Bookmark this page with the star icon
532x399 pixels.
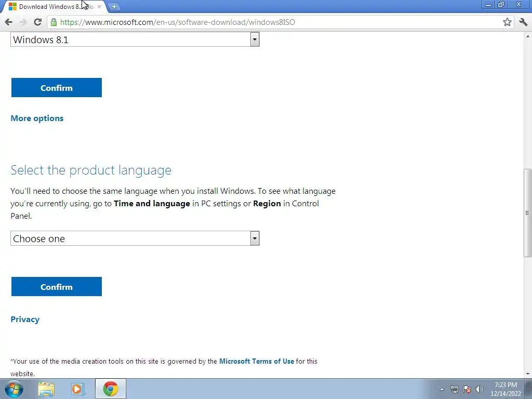(x=507, y=22)
